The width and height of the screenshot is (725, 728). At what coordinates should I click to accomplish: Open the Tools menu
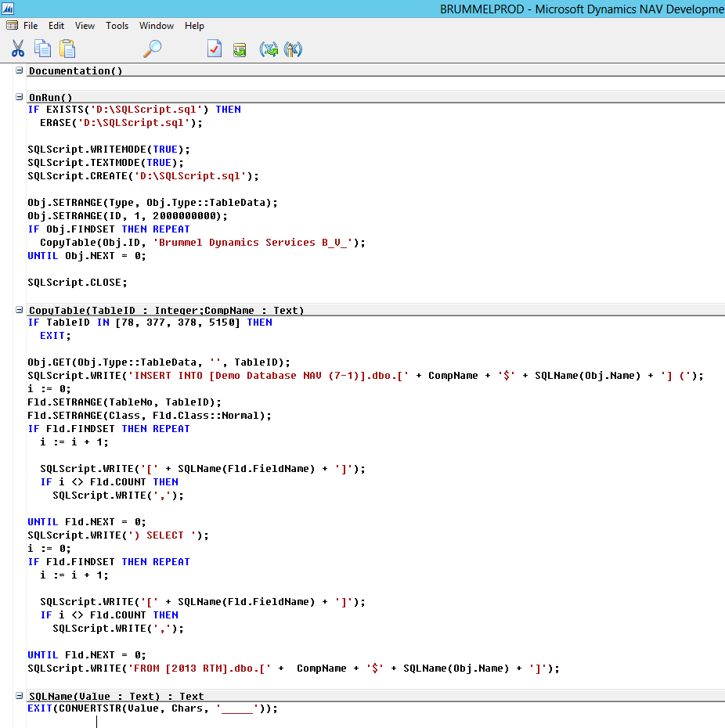[117, 26]
